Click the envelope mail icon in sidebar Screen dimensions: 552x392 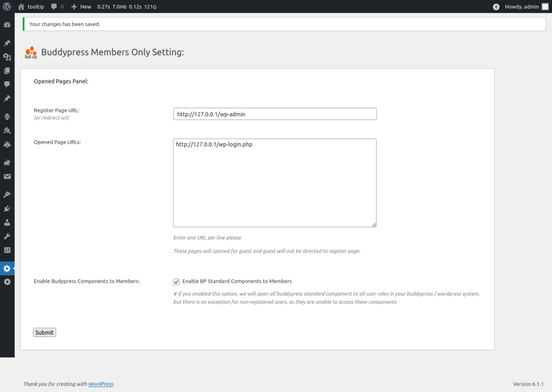tap(8, 176)
